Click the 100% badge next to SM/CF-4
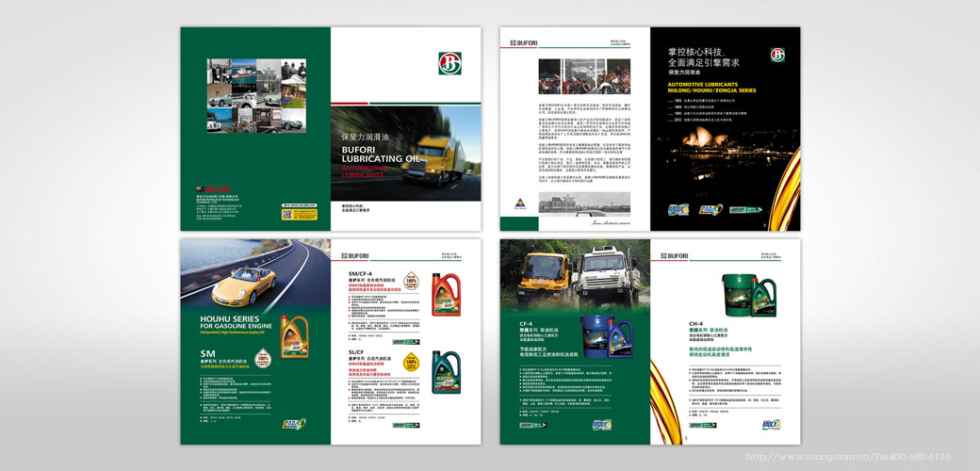This screenshot has width=980, height=471. pos(411,282)
